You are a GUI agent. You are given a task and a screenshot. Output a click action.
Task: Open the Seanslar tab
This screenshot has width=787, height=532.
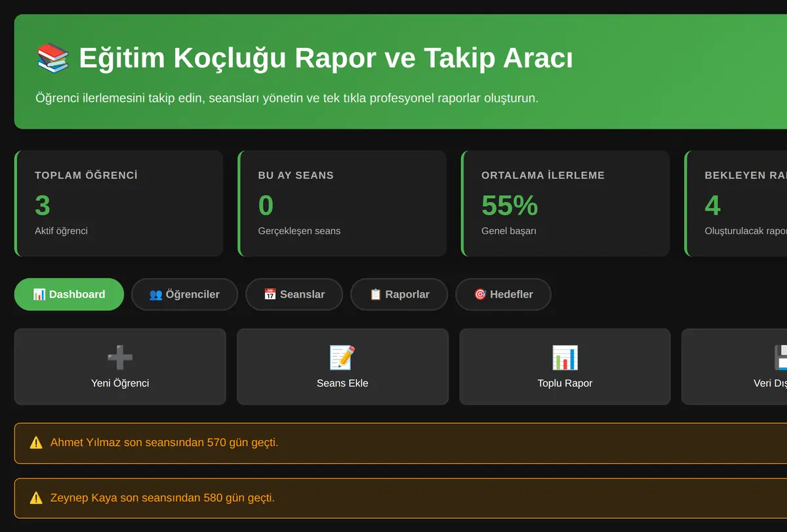[294, 295]
